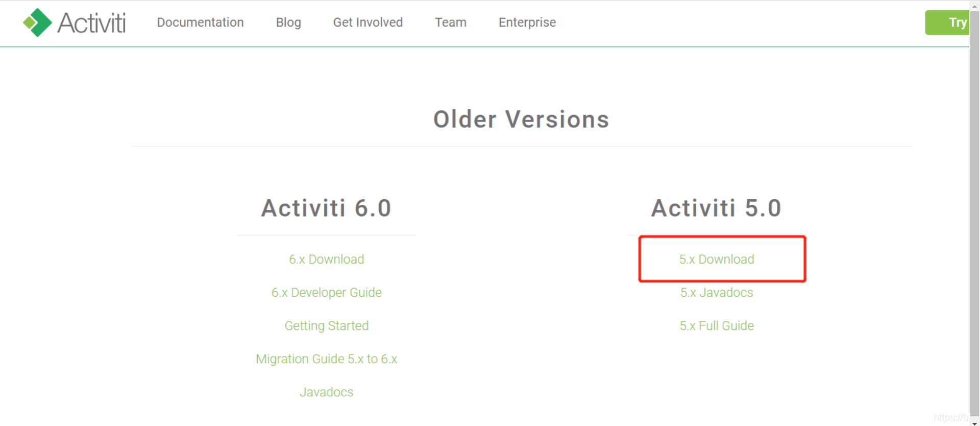Click the 5.x Download link
The image size is (980, 426).
coord(717,259)
